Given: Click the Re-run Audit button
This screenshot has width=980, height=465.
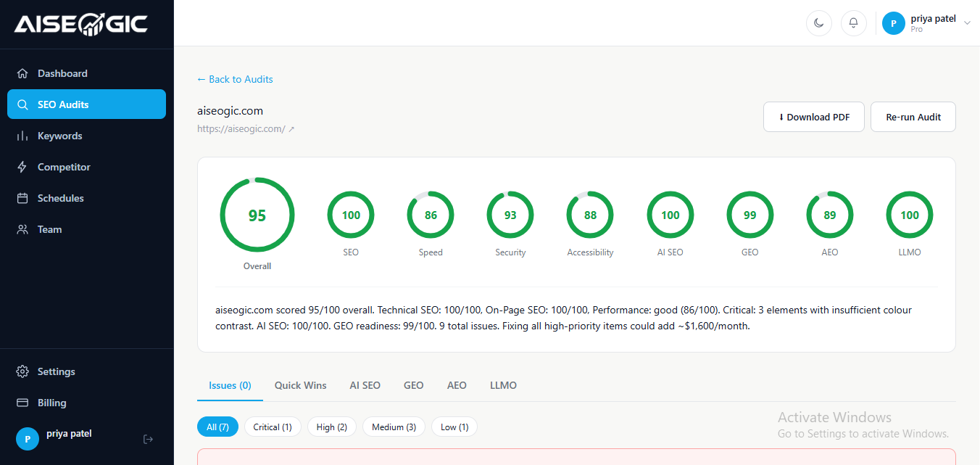Looking at the screenshot, I should [913, 117].
